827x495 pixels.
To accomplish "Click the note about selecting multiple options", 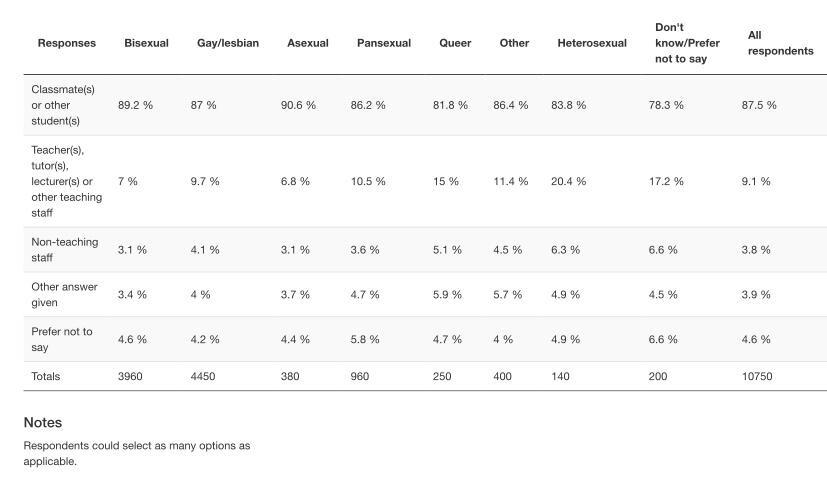I will coord(136,453).
